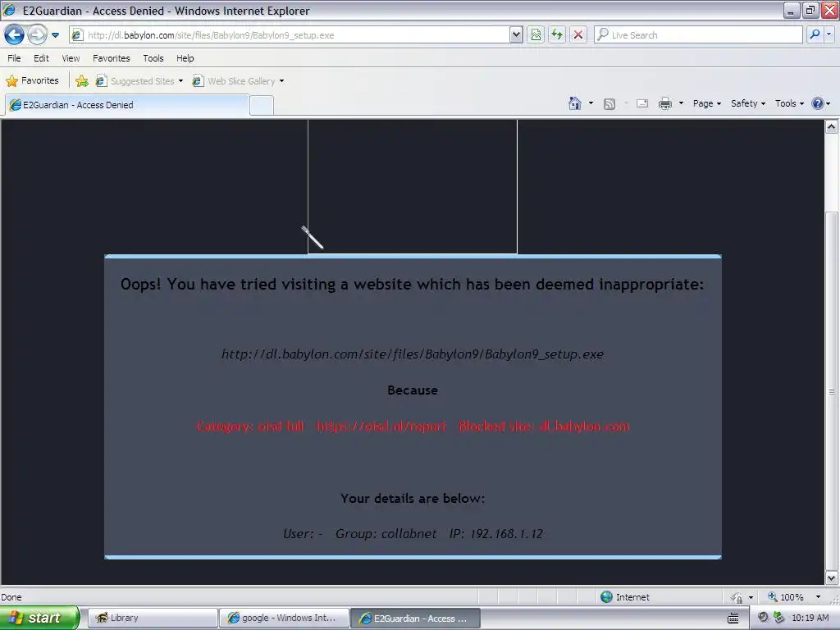840x630 pixels.
Task: Click the Live Search input box
Action: (x=699, y=34)
